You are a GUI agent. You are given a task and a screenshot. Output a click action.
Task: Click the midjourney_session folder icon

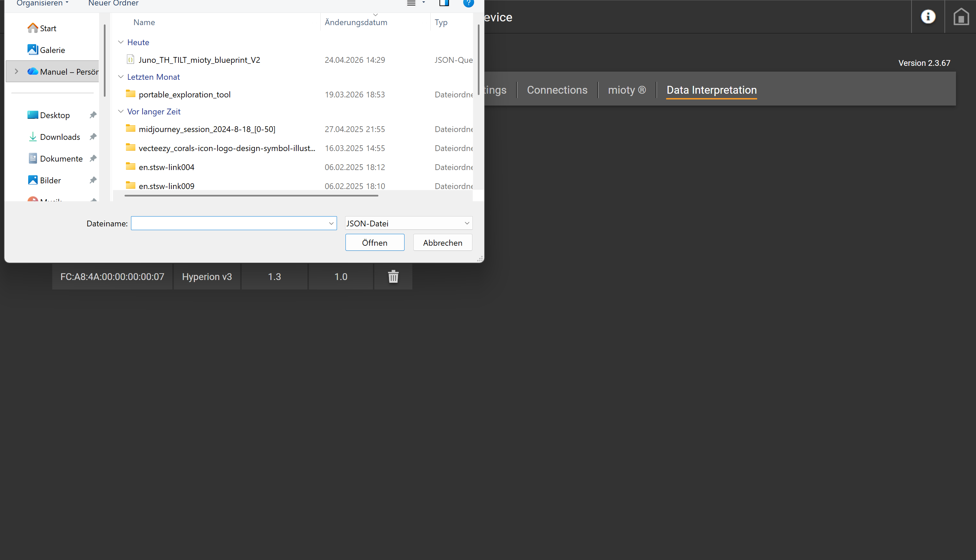(x=131, y=129)
